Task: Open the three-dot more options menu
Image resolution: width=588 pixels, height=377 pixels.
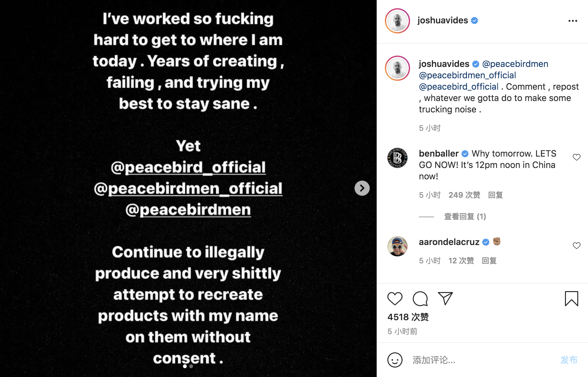Action: click(x=573, y=21)
